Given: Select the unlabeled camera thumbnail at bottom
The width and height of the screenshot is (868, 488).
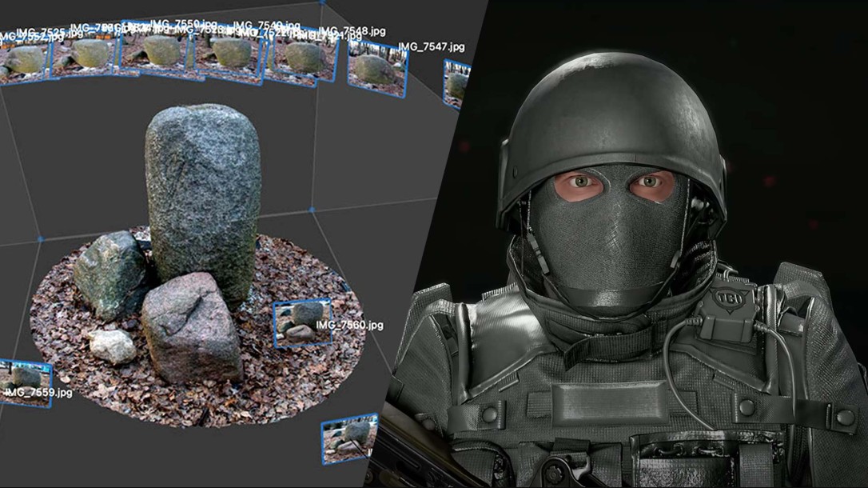Looking at the screenshot, I should point(348,438).
